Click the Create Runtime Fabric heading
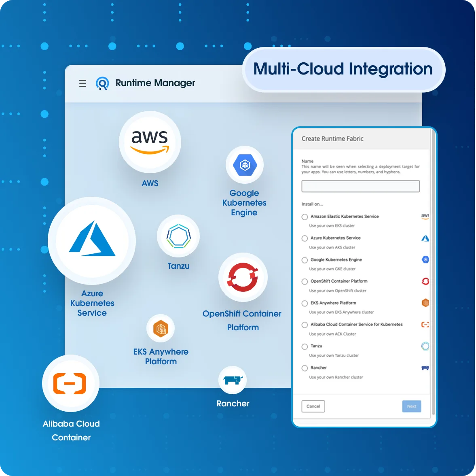 332,139
